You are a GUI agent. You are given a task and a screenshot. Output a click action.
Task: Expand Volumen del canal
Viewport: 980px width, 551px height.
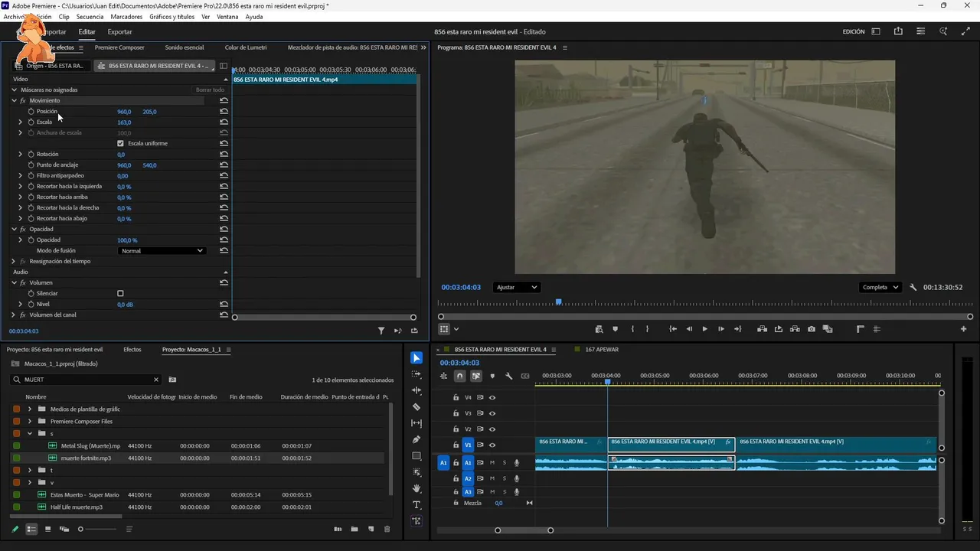[14, 315]
